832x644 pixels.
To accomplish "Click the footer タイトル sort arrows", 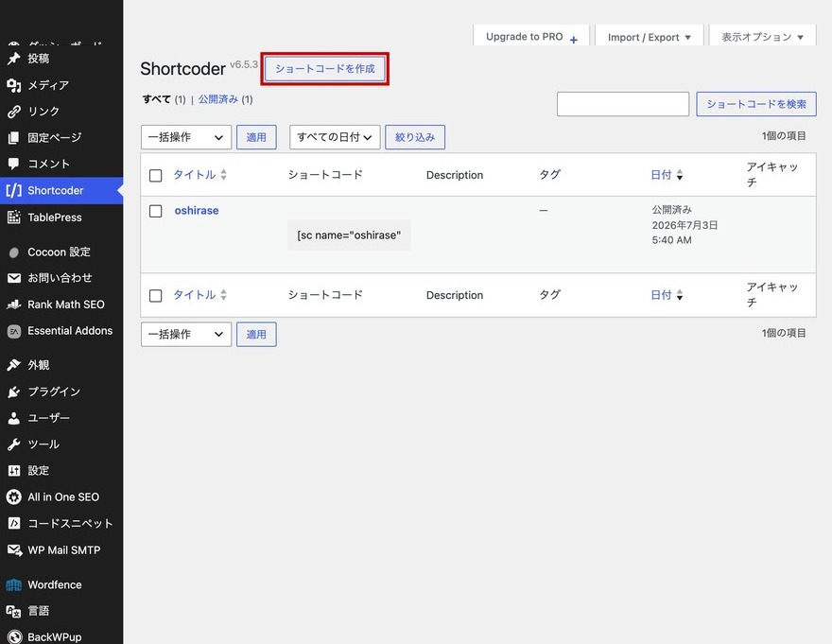I will [223, 295].
